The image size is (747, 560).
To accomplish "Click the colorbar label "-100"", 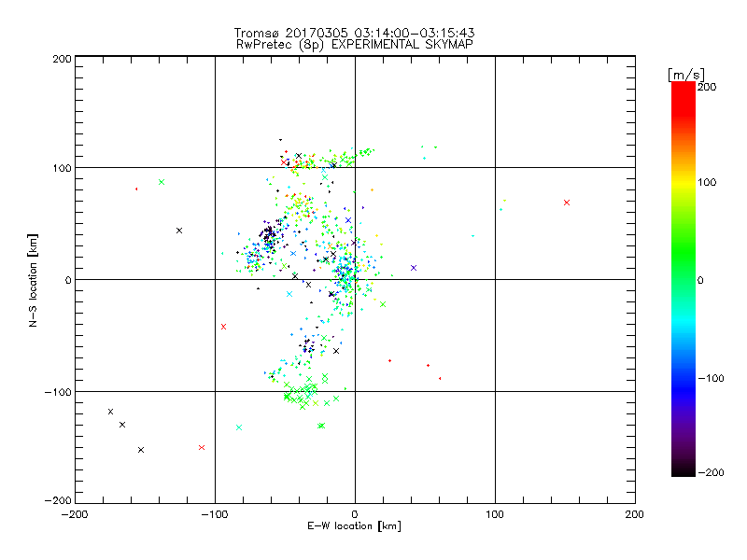I will [711, 378].
